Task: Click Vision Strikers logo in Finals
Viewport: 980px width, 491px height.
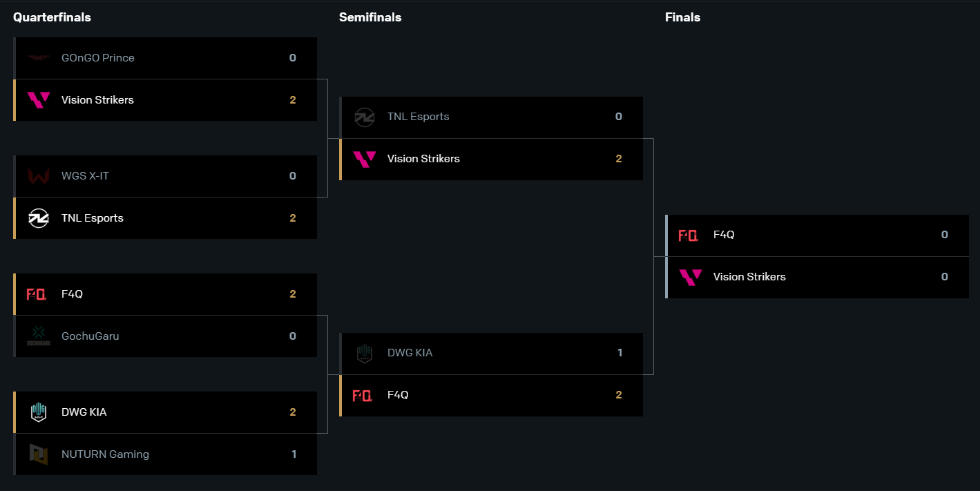Action: 691,277
